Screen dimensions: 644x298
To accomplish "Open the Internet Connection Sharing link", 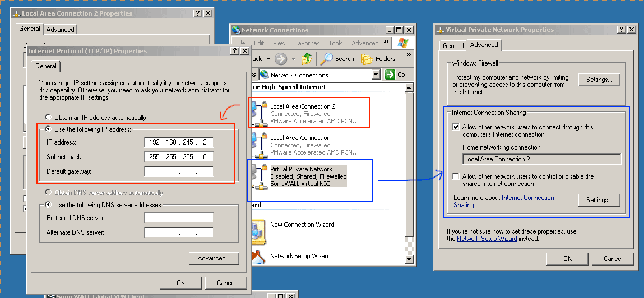I will coord(527,198).
